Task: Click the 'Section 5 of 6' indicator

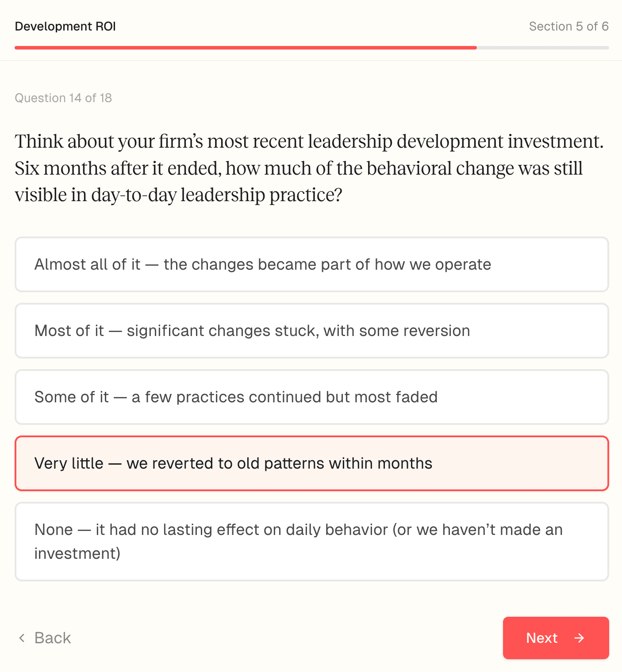Action: coord(568,27)
